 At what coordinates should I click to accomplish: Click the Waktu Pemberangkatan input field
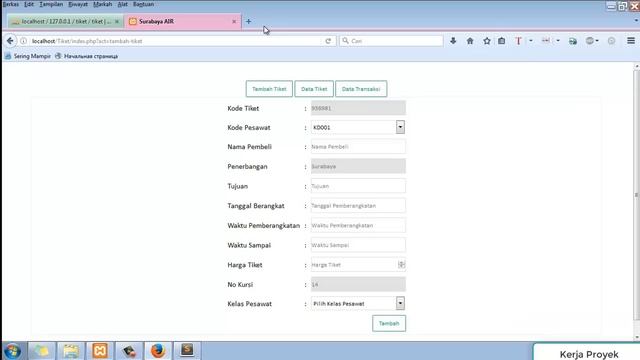point(358,225)
